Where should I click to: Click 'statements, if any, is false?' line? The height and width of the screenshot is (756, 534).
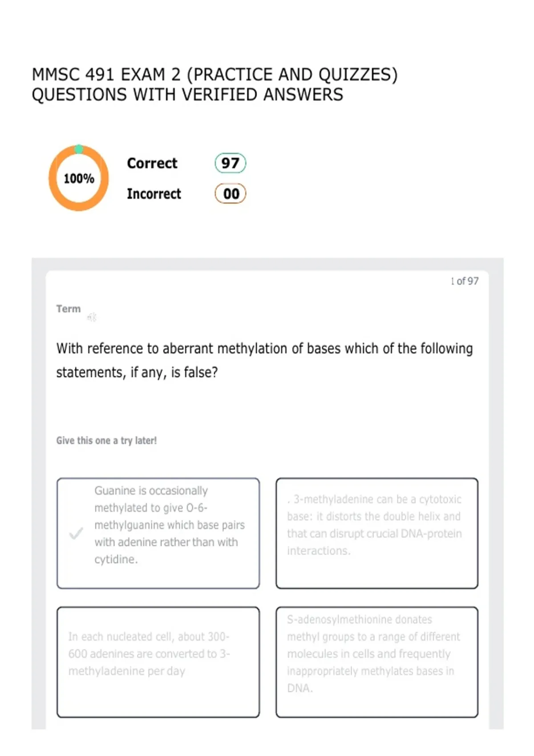pos(137,372)
